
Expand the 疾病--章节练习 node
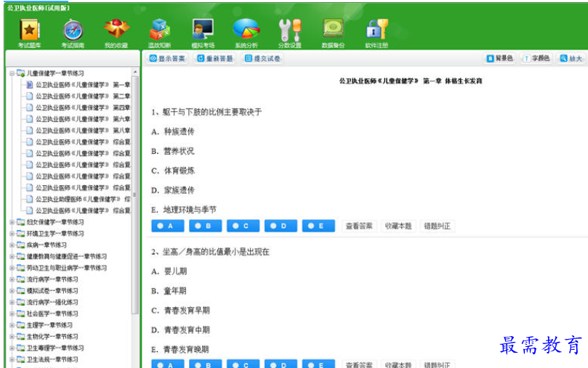12,245
